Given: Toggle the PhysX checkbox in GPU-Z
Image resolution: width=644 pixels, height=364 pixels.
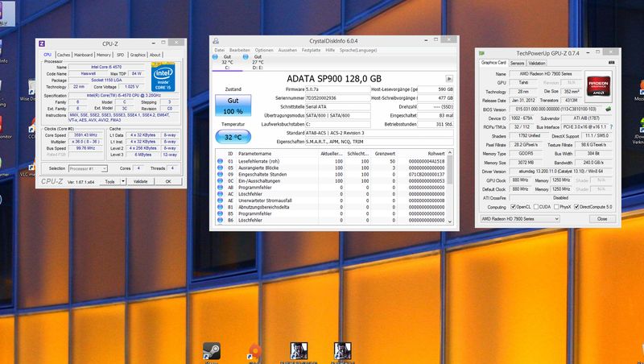Looking at the screenshot, I should [x=556, y=207].
